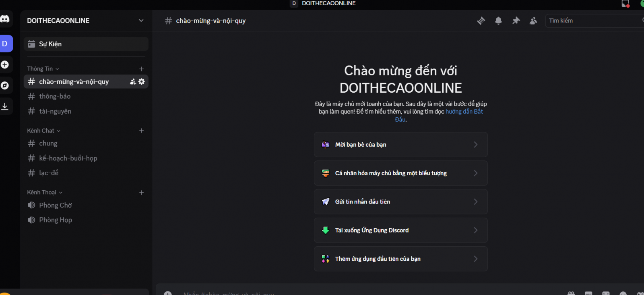Click Tải xuống Ứng Dụng Discord card
The image size is (644, 295).
coord(400,231)
